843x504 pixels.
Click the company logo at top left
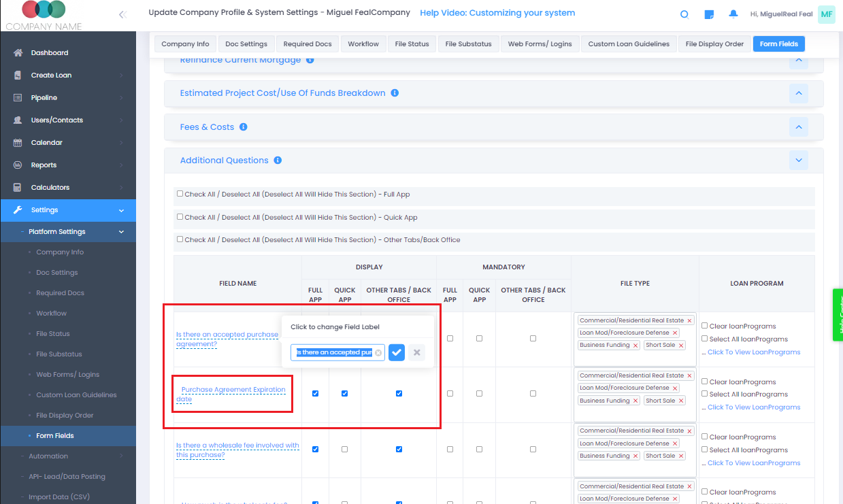click(x=44, y=15)
